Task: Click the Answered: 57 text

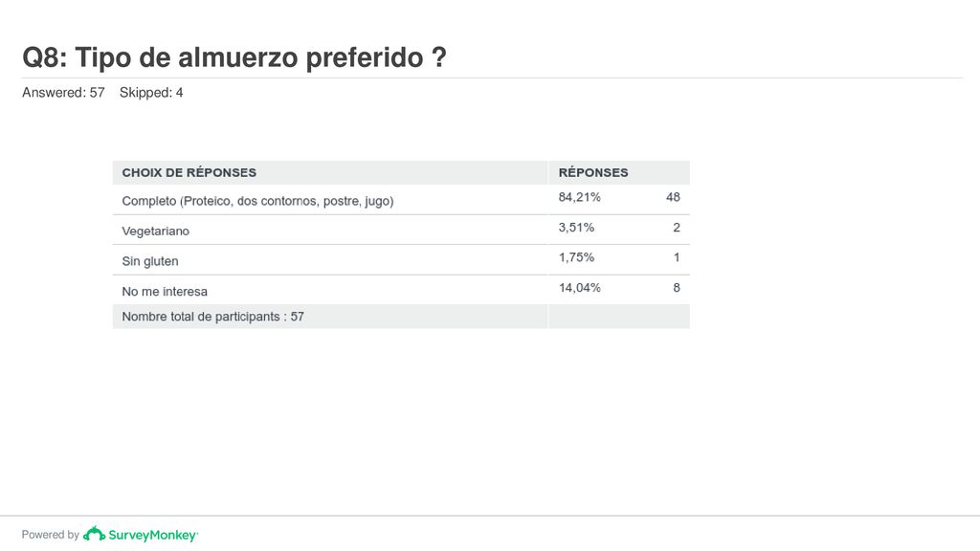Action: pos(63,93)
